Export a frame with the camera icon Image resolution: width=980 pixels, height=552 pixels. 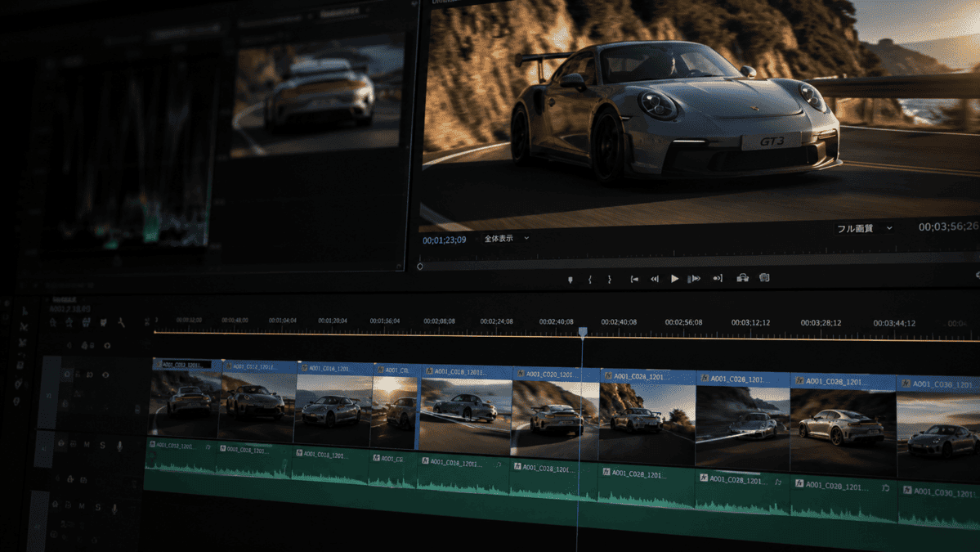[x=763, y=277]
